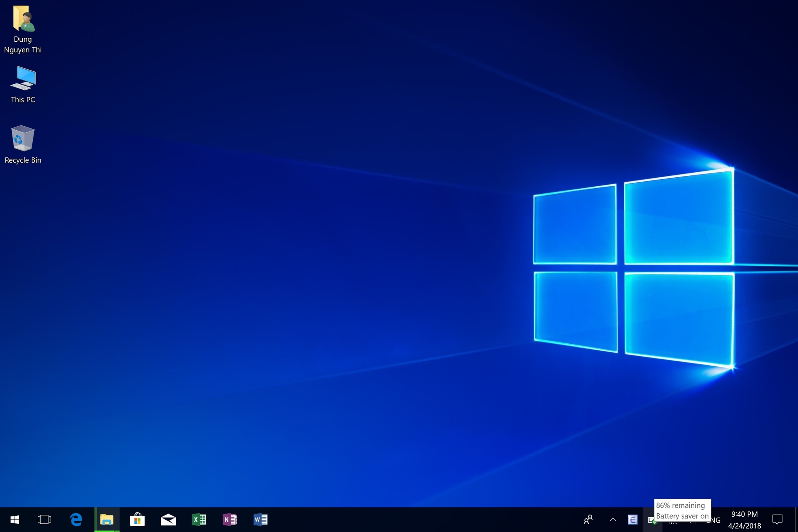Select the Recycle Bin desktop icon
This screenshot has height=532, width=798.
click(x=23, y=145)
